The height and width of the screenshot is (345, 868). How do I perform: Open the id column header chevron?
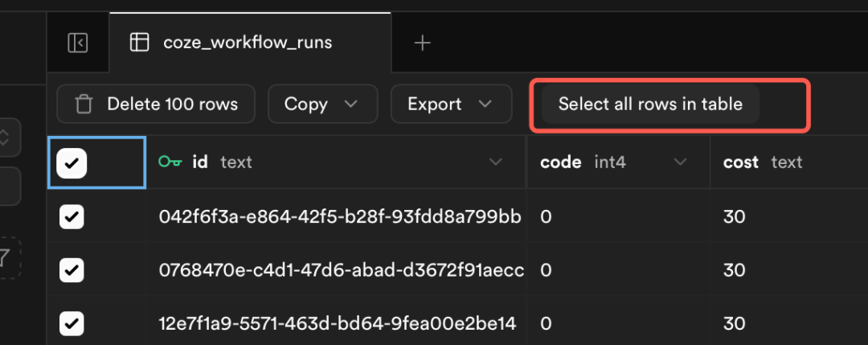click(496, 162)
